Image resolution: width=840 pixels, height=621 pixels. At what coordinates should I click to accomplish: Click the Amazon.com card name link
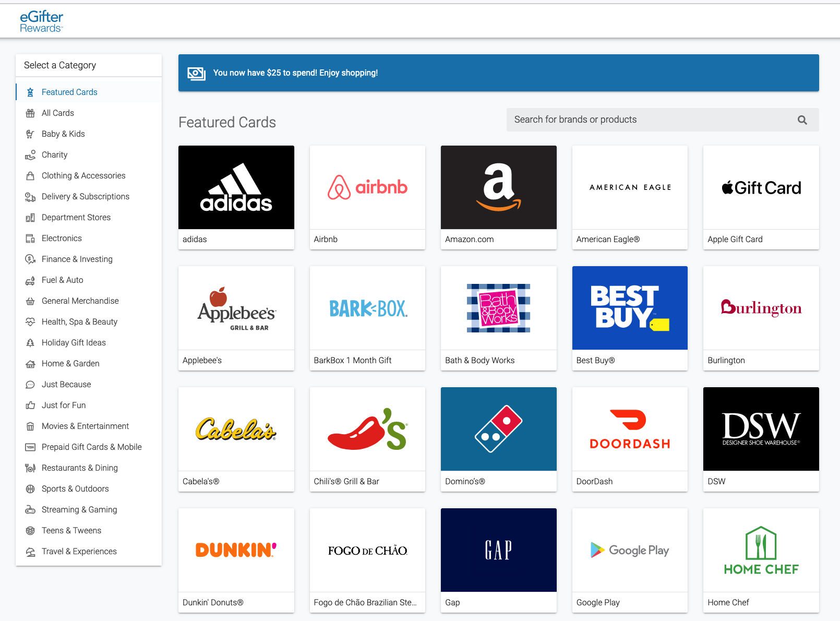coord(469,240)
